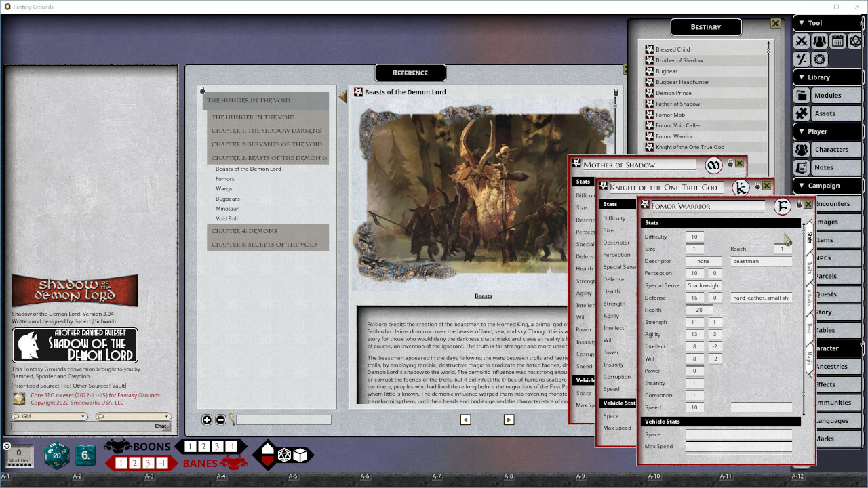The height and width of the screenshot is (488, 868).
Task: Click the Fomor Warrior token portrait
Action: point(783,205)
